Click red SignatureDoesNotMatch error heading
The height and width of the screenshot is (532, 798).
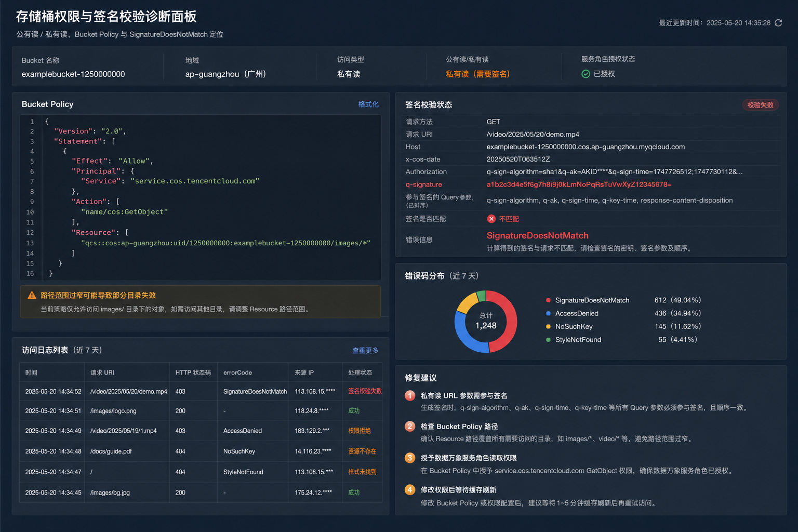[x=537, y=236]
